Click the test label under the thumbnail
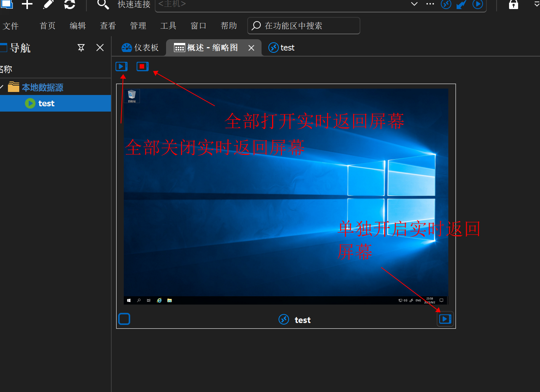The height and width of the screenshot is (392, 540). pyautogui.click(x=303, y=320)
